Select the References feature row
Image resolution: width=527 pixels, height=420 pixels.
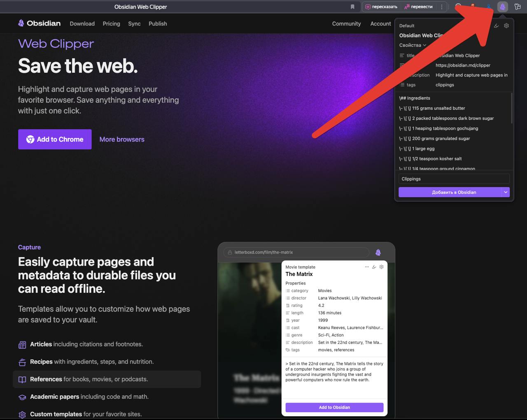(x=107, y=379)
